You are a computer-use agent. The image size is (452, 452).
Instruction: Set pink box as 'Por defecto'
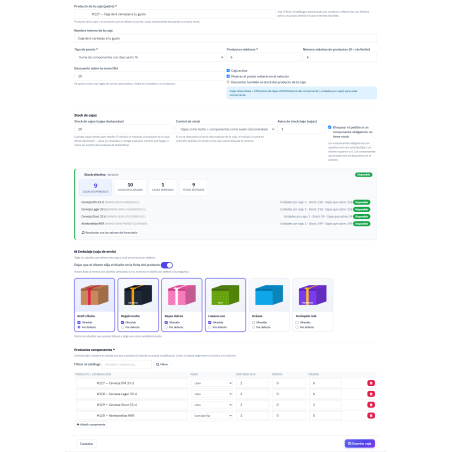(x=166, y=327)
